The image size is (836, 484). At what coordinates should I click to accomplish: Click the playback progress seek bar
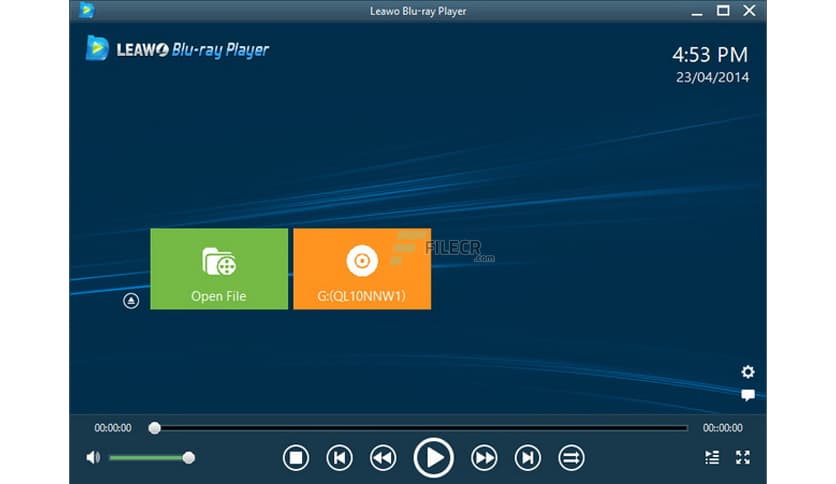[421, 427]
